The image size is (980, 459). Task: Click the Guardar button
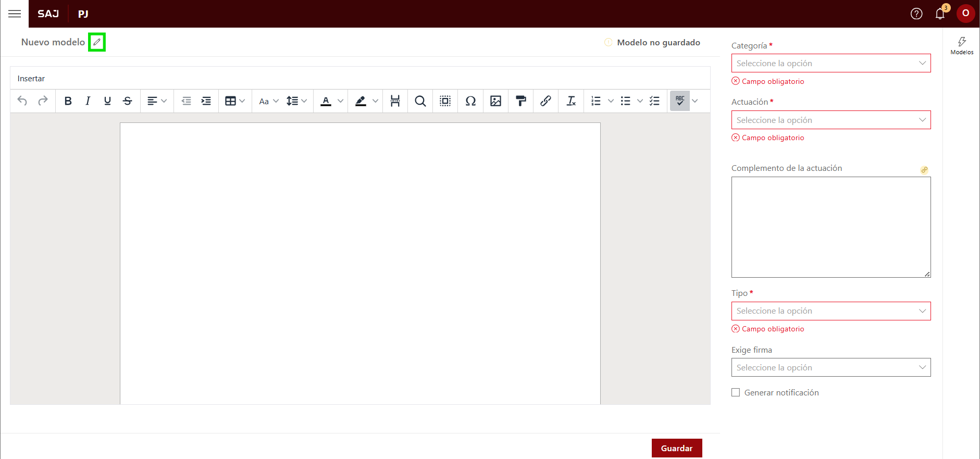point(676,448)
